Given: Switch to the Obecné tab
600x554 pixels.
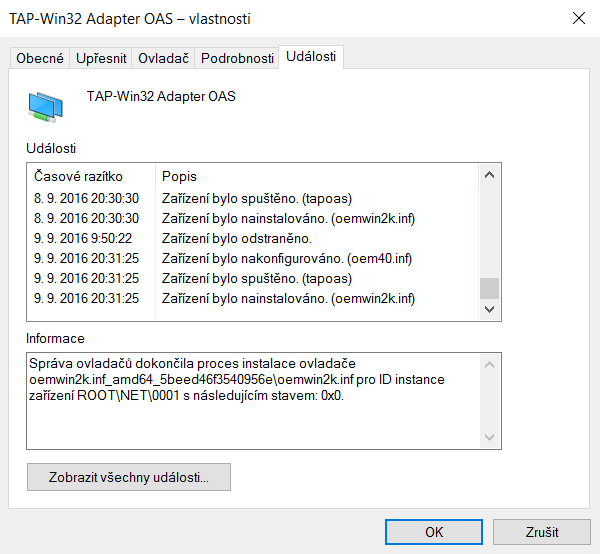Looking at the screenshot, I should pyautogui.click(x=40, y=59).
